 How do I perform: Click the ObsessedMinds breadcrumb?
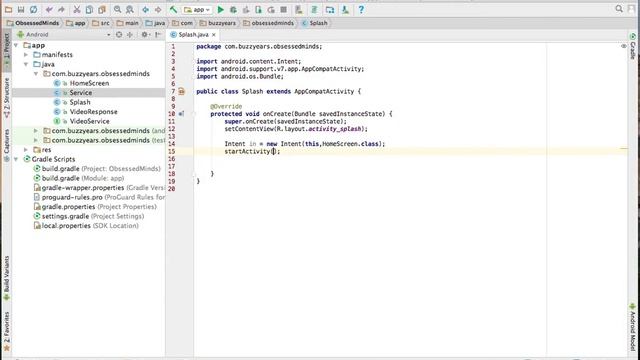[33, 23]
